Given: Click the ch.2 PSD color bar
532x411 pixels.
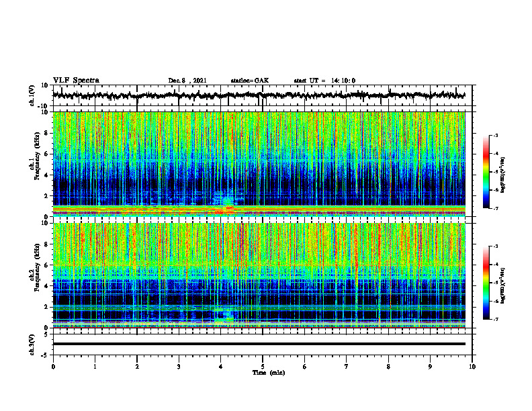Looking at the screenshot, I should click(x=486, y=283).
